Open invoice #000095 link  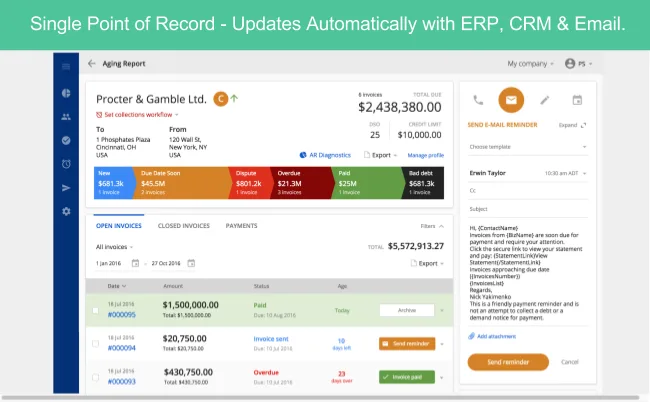(121, 315)
